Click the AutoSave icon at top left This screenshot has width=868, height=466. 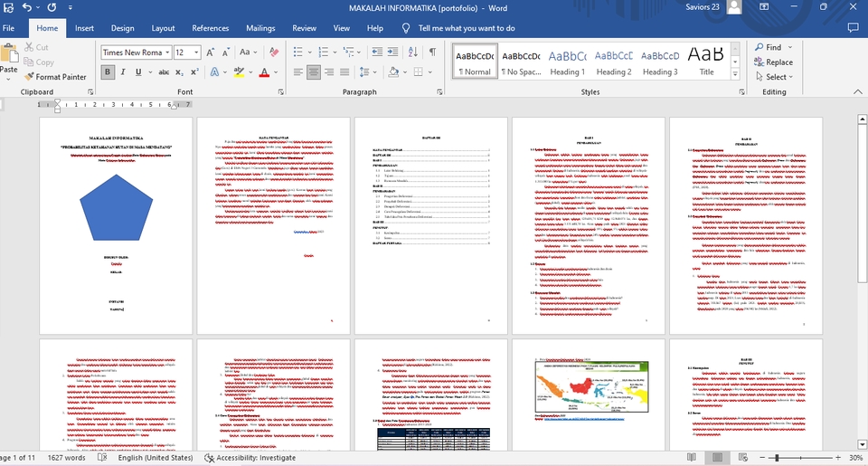(8, 7)
